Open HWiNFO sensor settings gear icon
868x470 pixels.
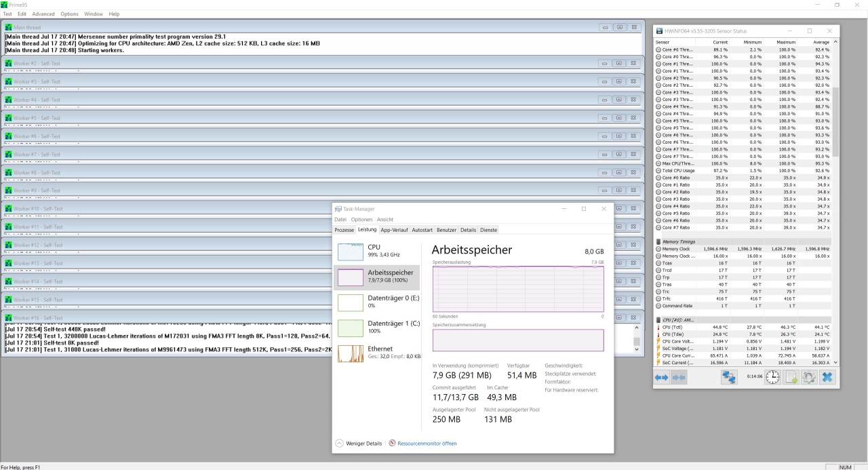click(x=808, y=376)
